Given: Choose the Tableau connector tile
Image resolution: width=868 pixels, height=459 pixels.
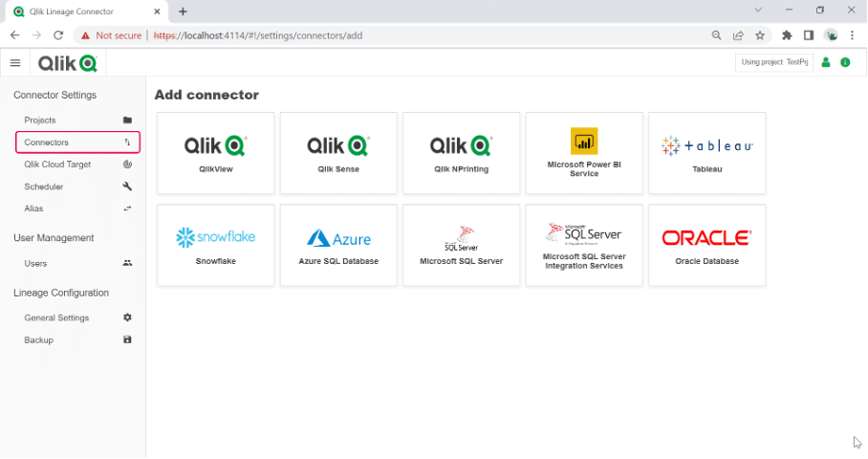Looking at the screenshot, I should (706, 153).
